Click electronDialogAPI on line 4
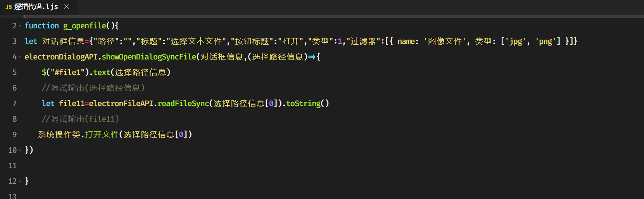The image size is (644, 199). click(61, 57)
